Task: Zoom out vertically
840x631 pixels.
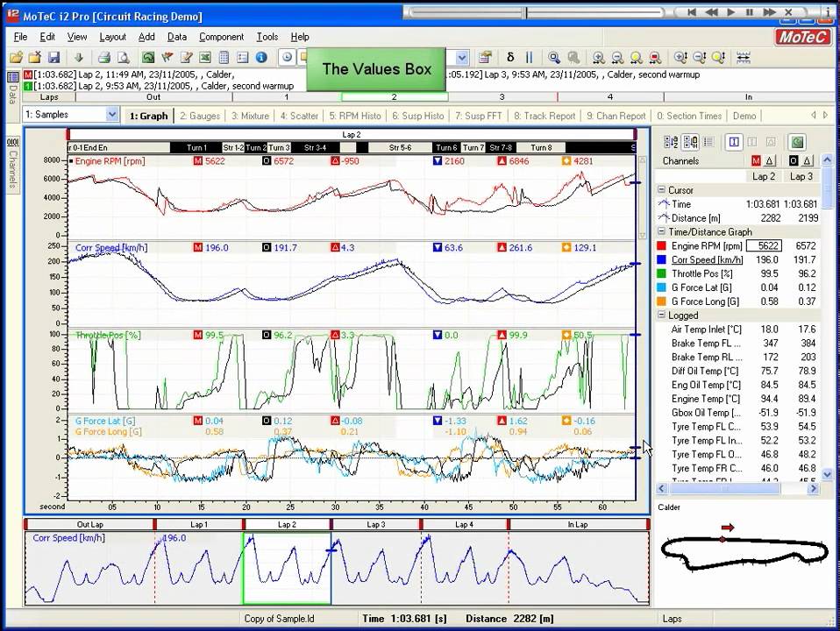Action: point(699,57)
